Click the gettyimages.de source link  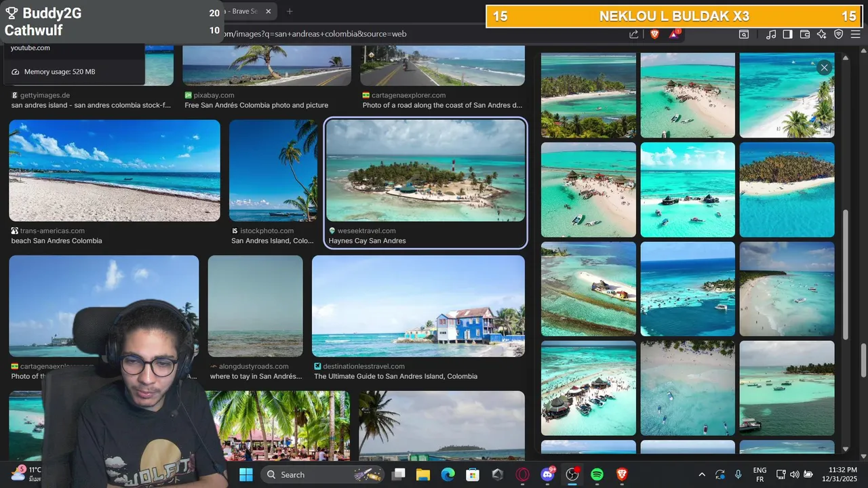(x=45, y=96)
